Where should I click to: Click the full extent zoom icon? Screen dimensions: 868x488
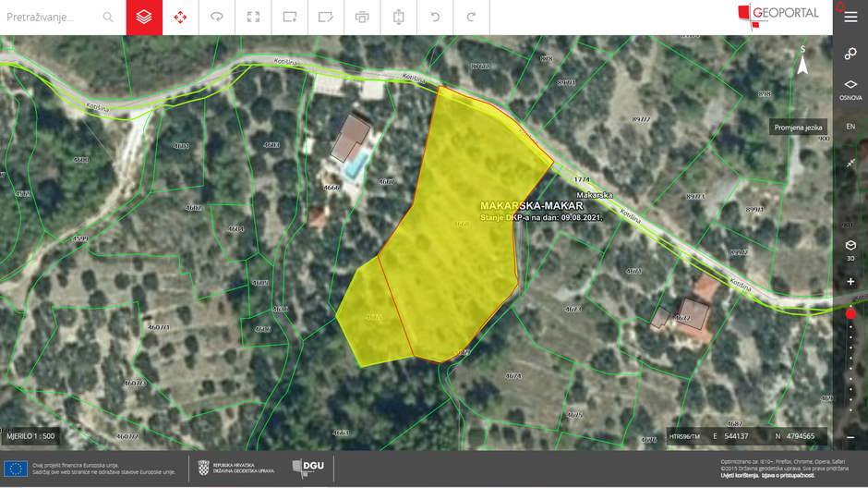pos(253,18)
